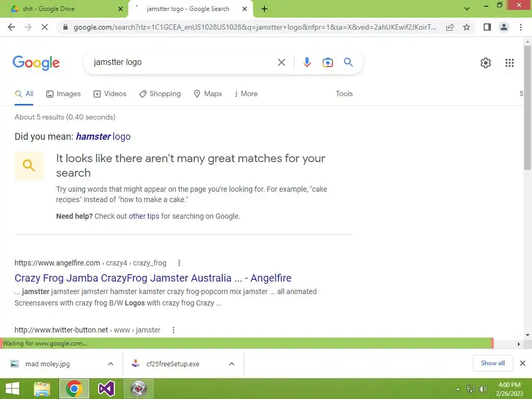
Task: Open tab search chevron
Action: pyautogui.click(x=467, y=9)
